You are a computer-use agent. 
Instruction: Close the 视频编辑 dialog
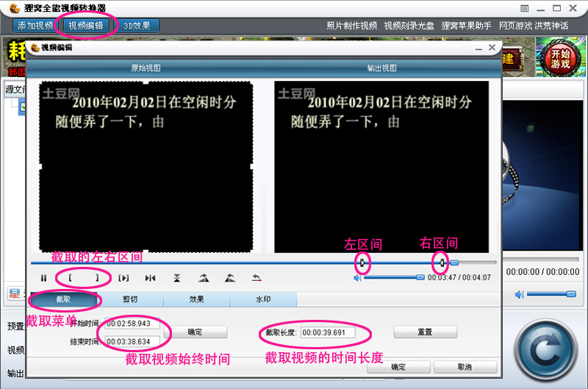[492, 47]
